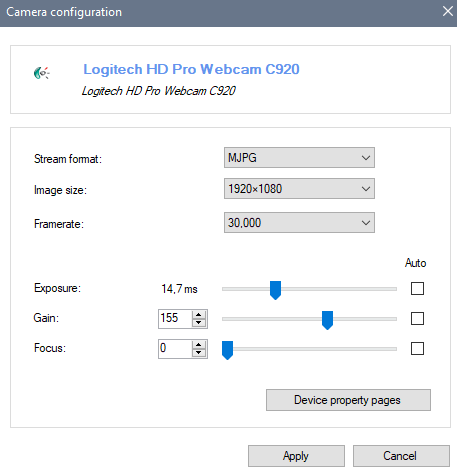Click the italic Logitech HD Pro Webcam C920 subtitle

coord(159,91)
